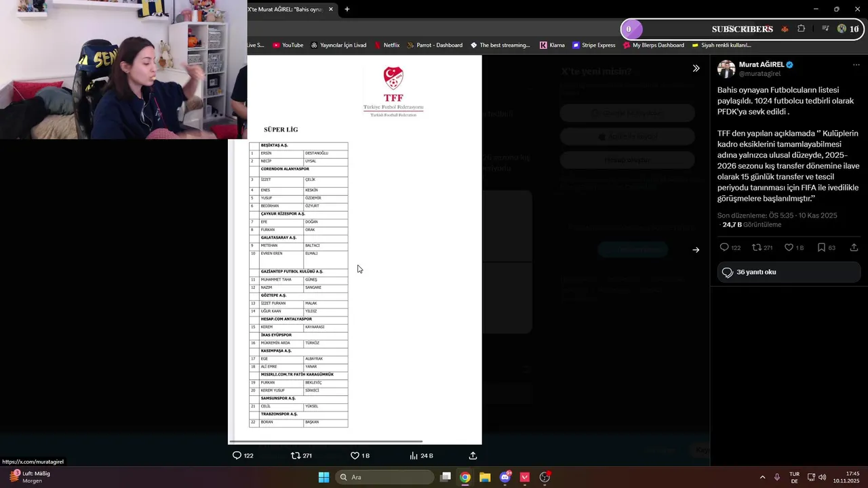Open the Klarna bookmark
Image resolution: width=868 pixels, height=488 pixels.
[x=552, y=45]
